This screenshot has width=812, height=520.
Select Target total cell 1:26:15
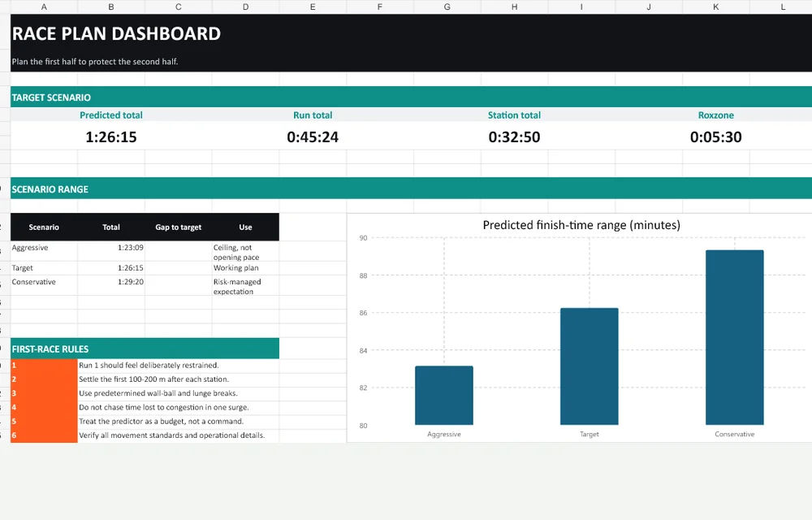(111, 268)
